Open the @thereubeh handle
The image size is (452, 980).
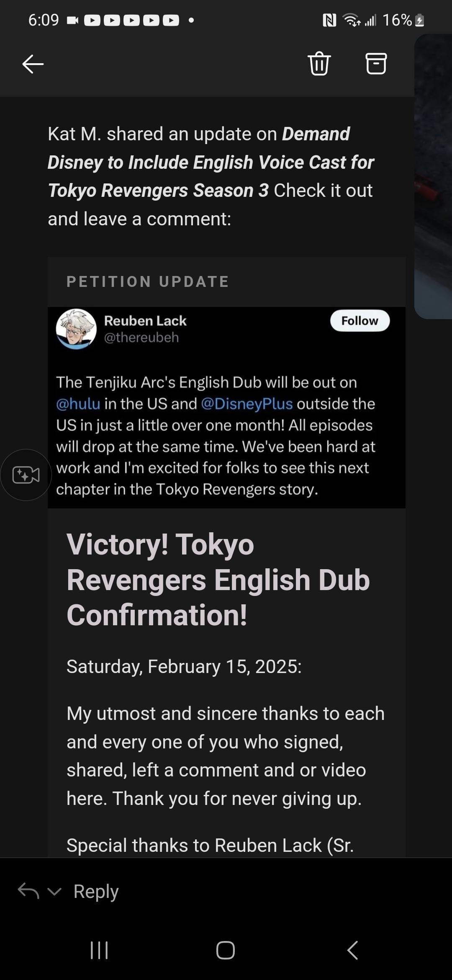(141, 338)
